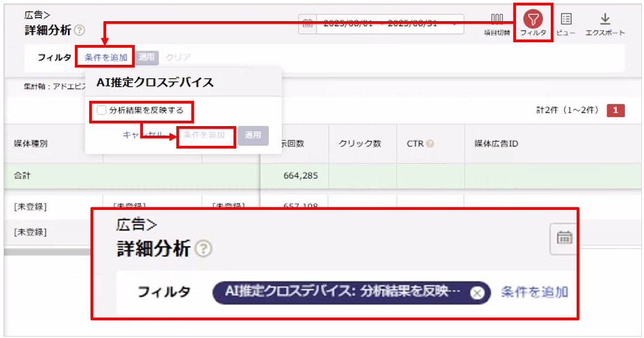Select page number 1 in pagination
Image resolution: width=644 pixels, height=338 pixels.
point(615,110)
